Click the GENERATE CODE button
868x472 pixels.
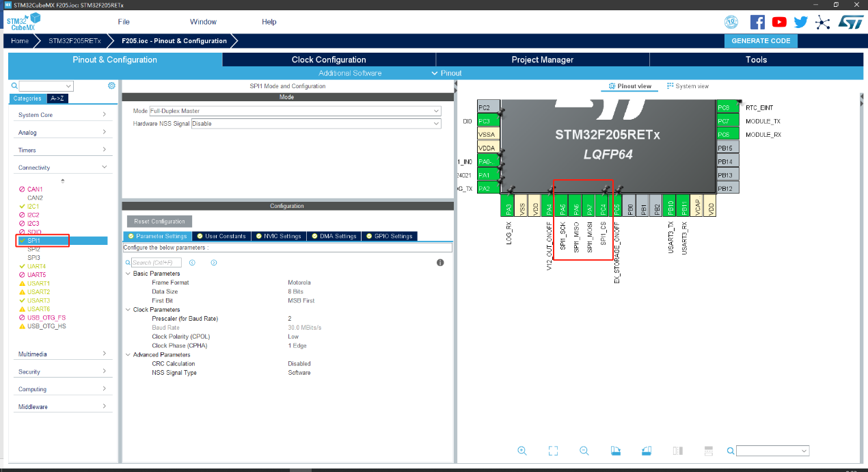click(761, 40)
